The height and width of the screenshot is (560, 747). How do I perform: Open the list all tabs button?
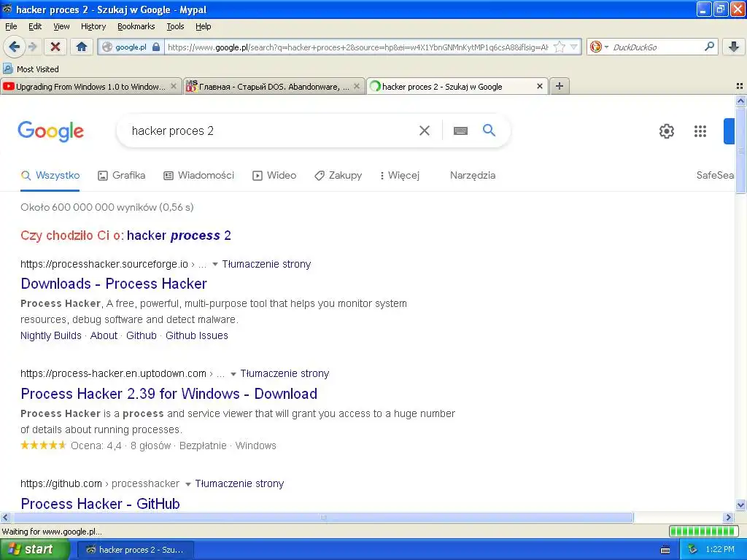[x=740, y=86]
